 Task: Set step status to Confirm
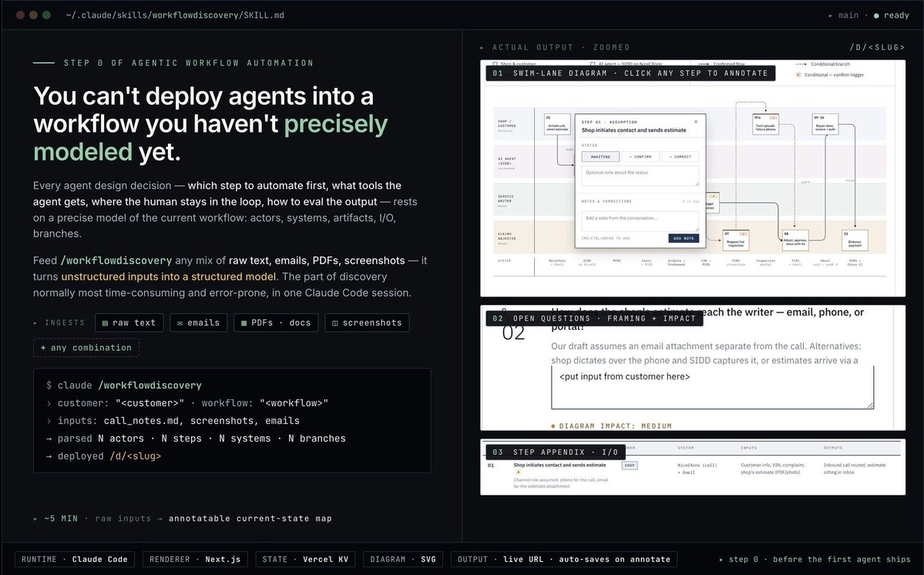(640, 156)
